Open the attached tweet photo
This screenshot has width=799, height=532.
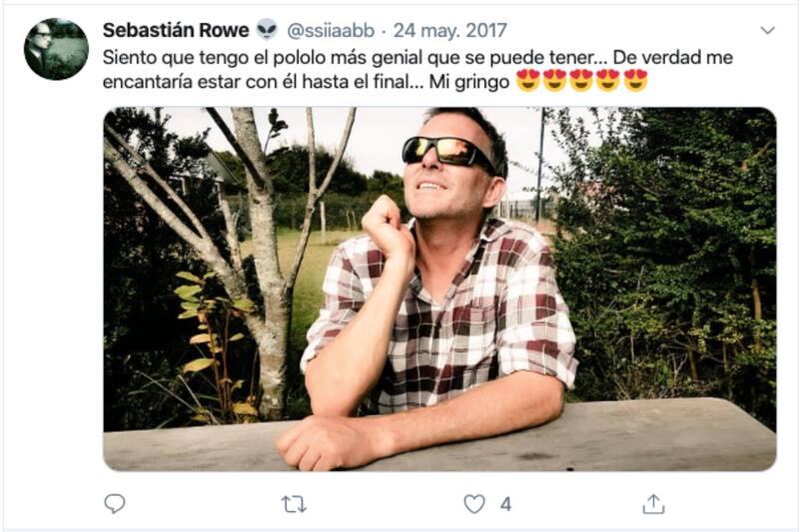pyautogui.click(x=439, y=288)
